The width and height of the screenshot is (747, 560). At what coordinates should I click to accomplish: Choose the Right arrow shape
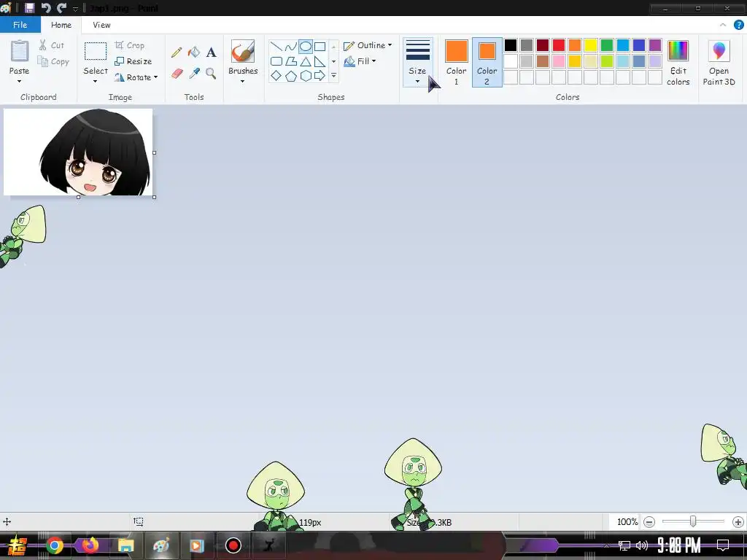(320, 76)
